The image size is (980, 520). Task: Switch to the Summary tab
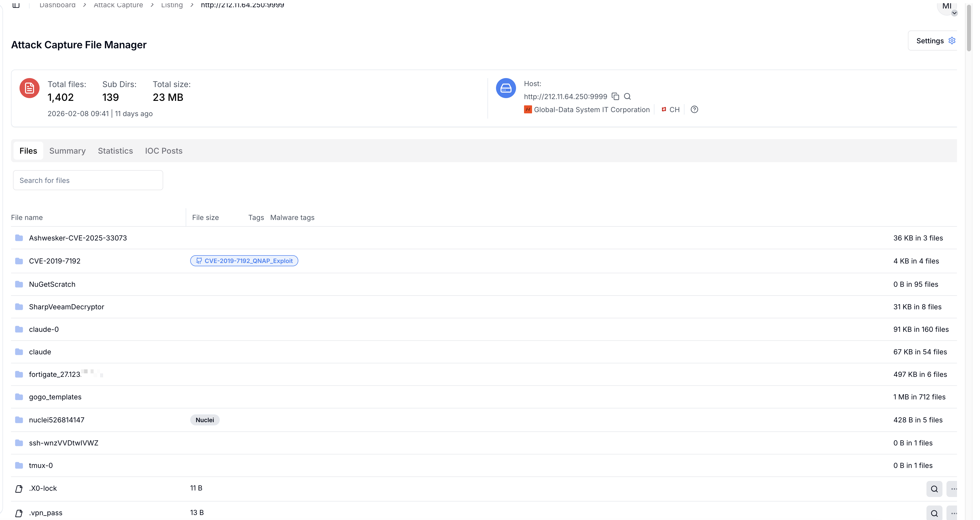pyautogui.click(x=67, y=151)
